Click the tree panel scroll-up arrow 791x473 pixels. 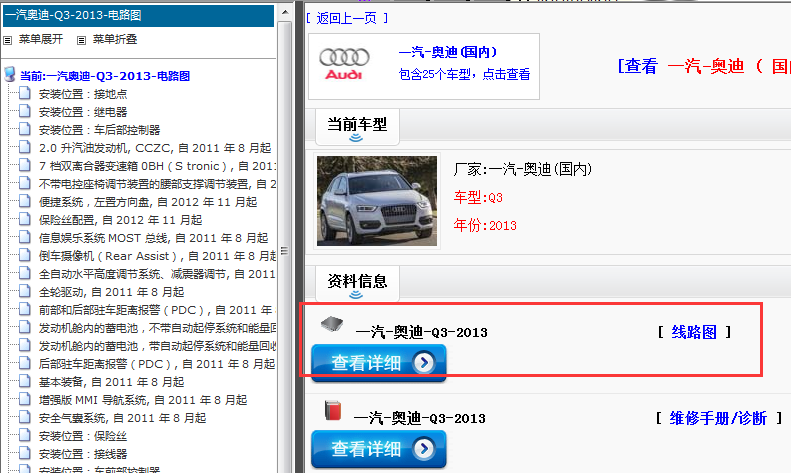285,12
